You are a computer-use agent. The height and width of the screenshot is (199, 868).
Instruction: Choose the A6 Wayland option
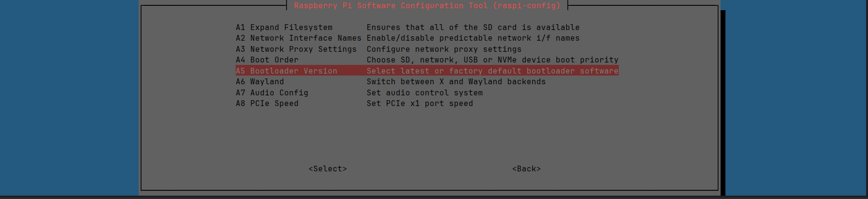coord(260,82)
